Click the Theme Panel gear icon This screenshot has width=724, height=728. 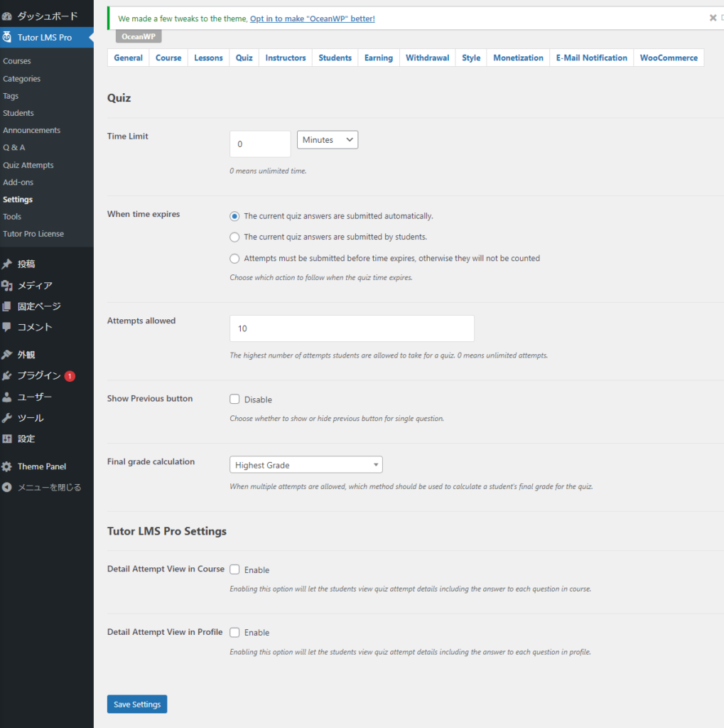pos(7,466)
